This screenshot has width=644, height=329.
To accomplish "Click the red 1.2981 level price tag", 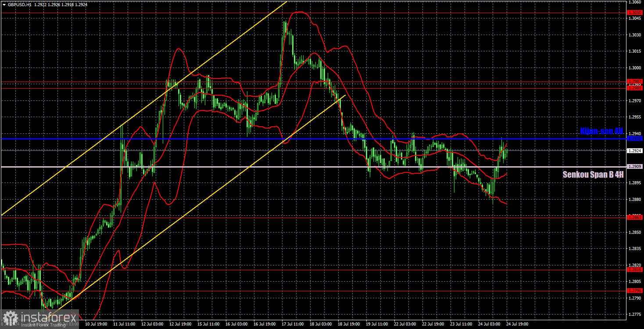I will tap(635, 88).
